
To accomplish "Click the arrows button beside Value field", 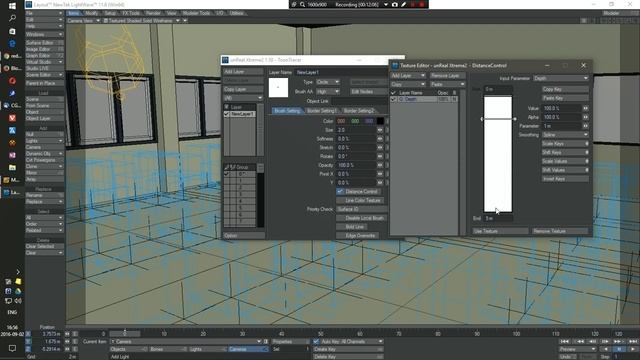I will (x=586, y=108).
